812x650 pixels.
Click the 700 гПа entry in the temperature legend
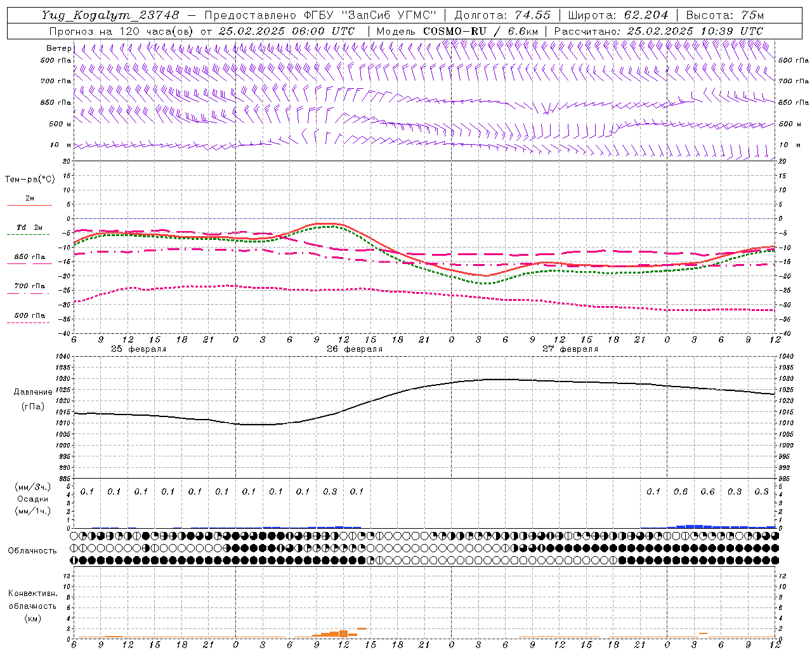[30, 286]
